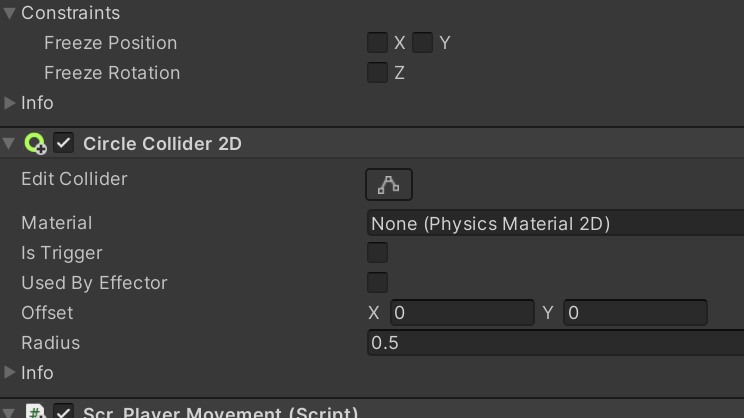Enable Freeze Rotation Z checkbox
Screen dimensions: 744x418
(x=377, y=73)
